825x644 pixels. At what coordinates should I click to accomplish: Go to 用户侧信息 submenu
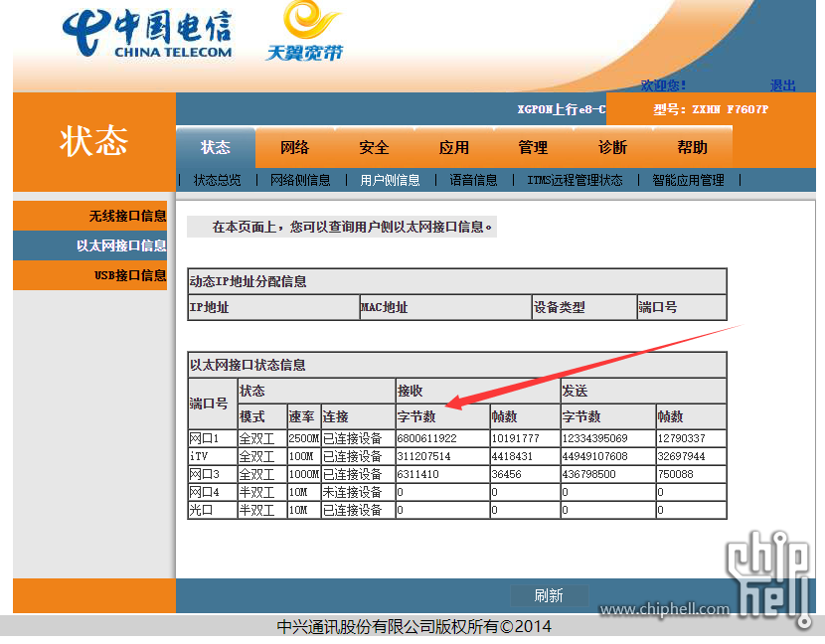click(390, 181)
